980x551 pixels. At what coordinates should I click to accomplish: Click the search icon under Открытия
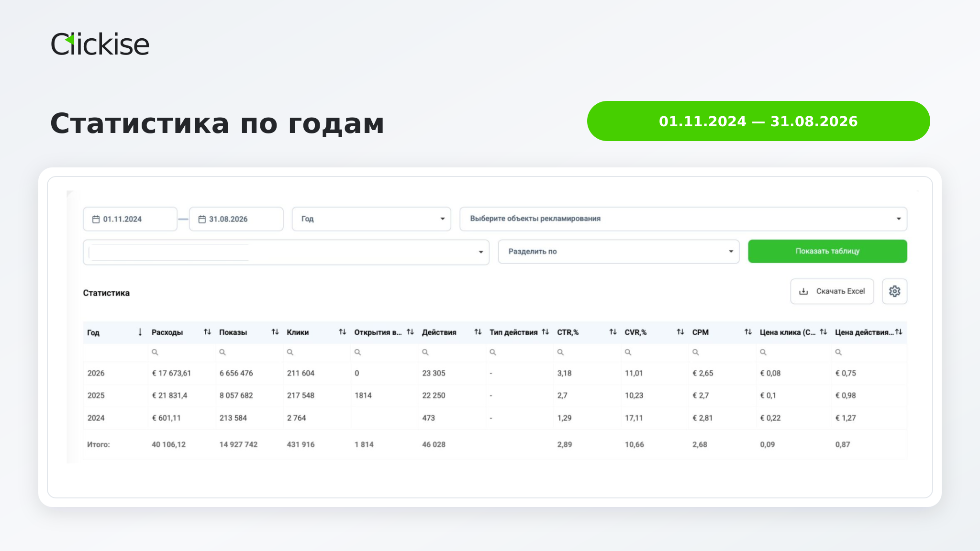click(357, 352)
